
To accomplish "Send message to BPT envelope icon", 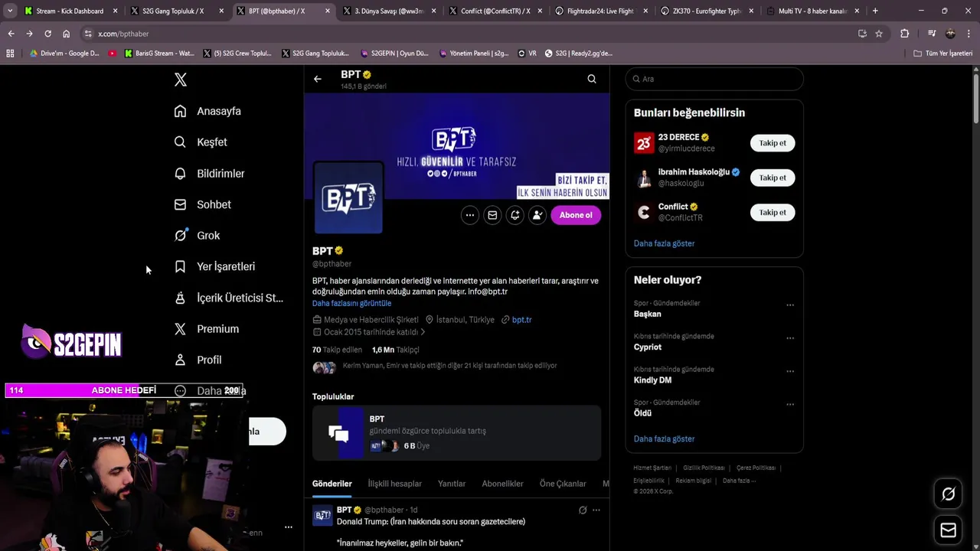I will point(492,215).
